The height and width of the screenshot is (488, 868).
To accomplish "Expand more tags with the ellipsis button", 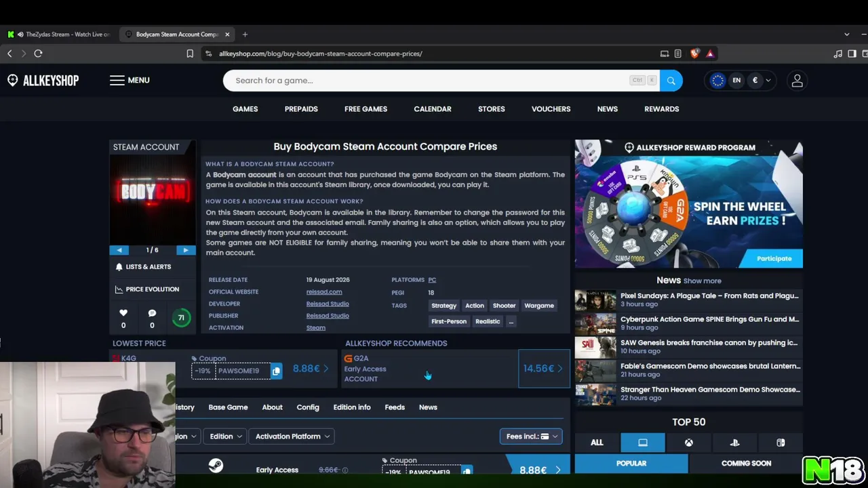I will [511, 321].
